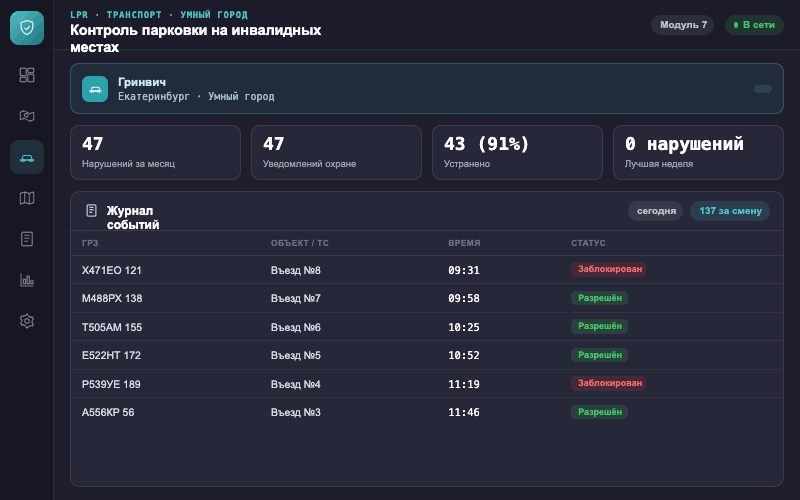Toggle the switch on the Гринвич card
Viewport: 800px width, 500px height.
pyautogui.click(x=763, y=89)
